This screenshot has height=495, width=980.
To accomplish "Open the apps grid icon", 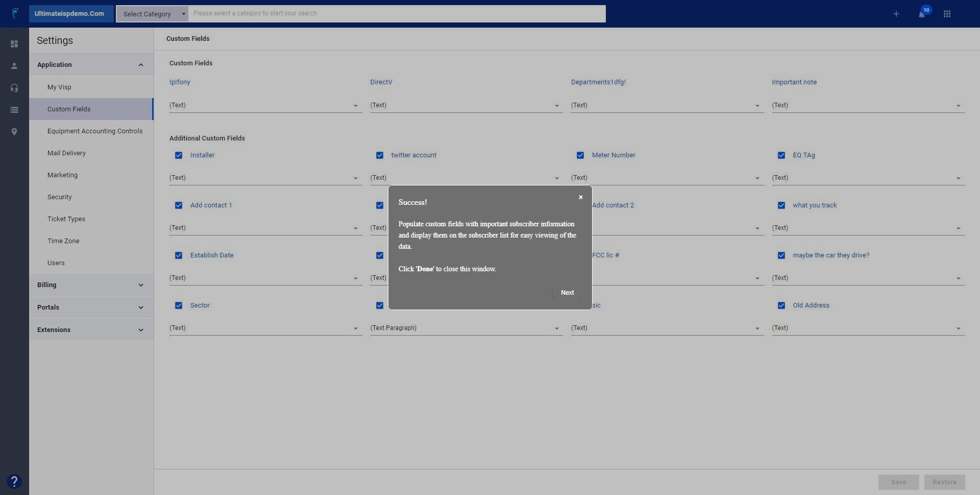I will pyautogui.click(x=947, y=14).
